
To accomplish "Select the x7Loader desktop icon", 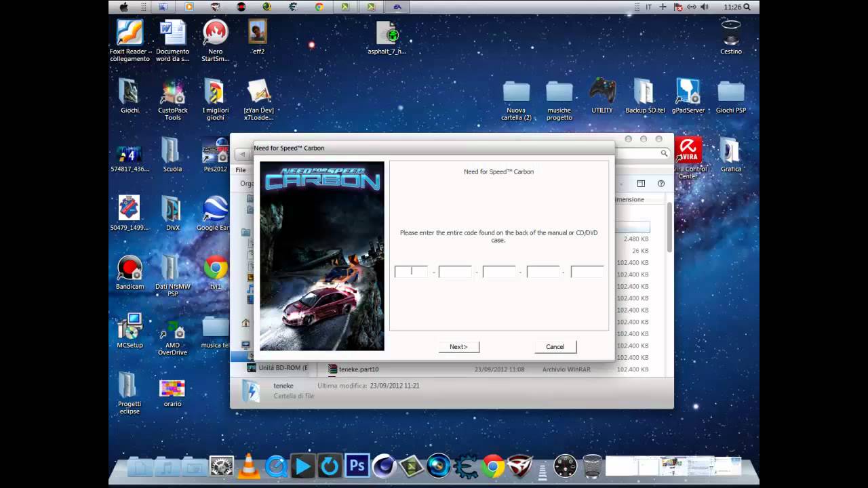I will point(258,100).
